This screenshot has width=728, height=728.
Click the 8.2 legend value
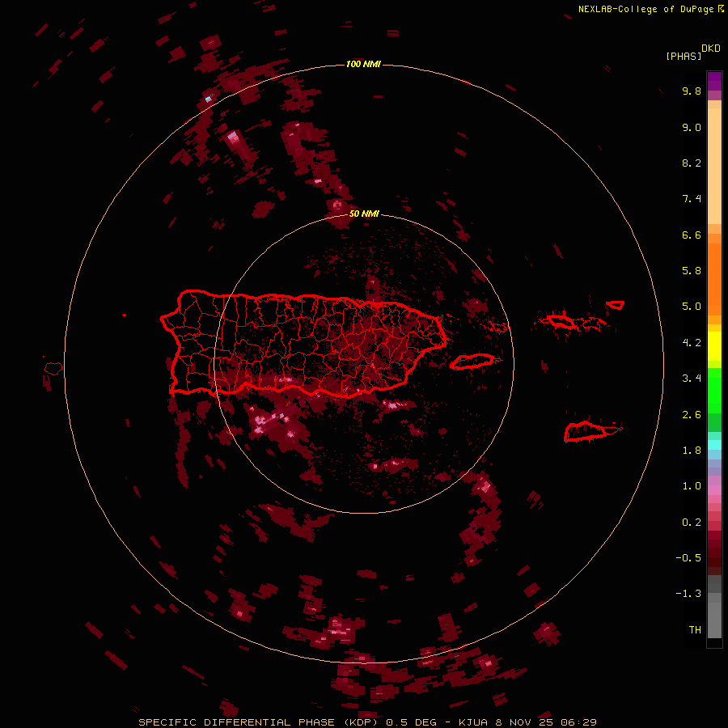click(692, 163)
